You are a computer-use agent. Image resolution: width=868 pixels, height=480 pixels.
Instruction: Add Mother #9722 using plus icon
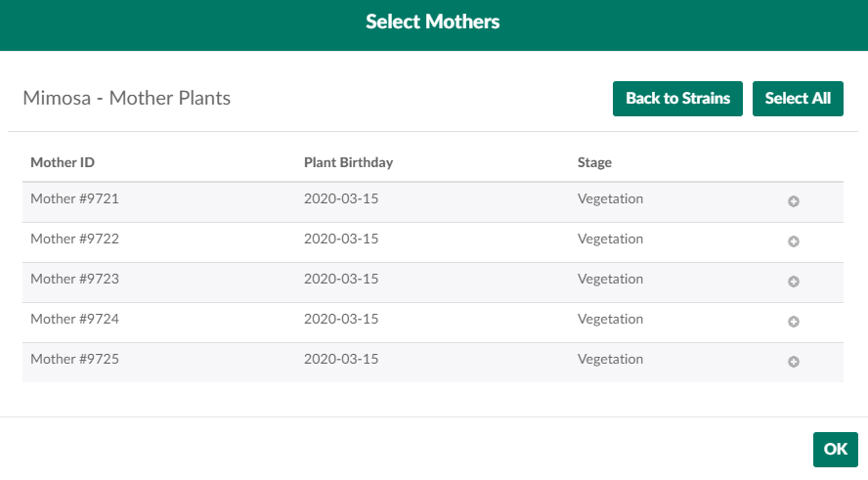pos(794,241)
